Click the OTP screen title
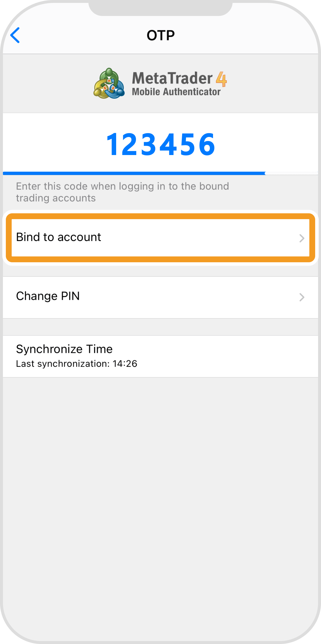The height and width of the screenshot is (644, 321). click(x=160, y=36)
